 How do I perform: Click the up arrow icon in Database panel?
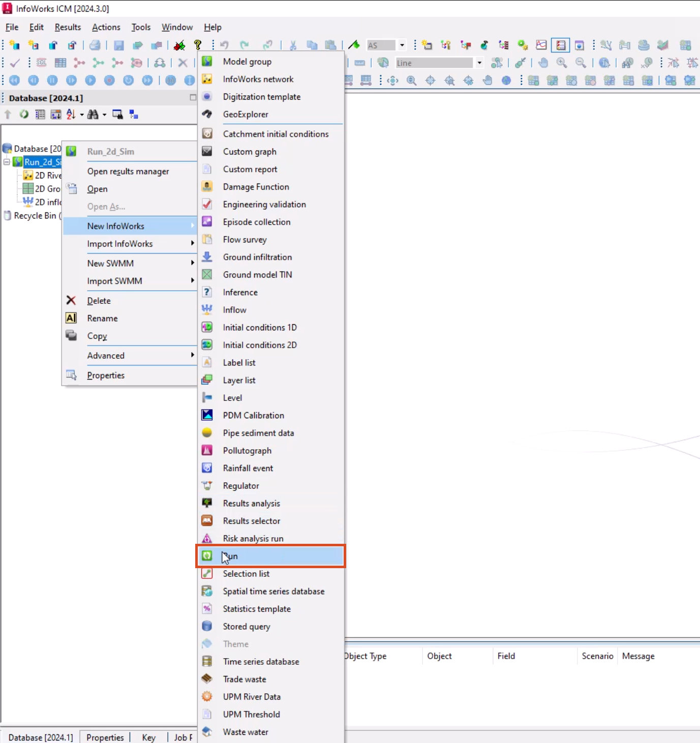tap(8, 114)
